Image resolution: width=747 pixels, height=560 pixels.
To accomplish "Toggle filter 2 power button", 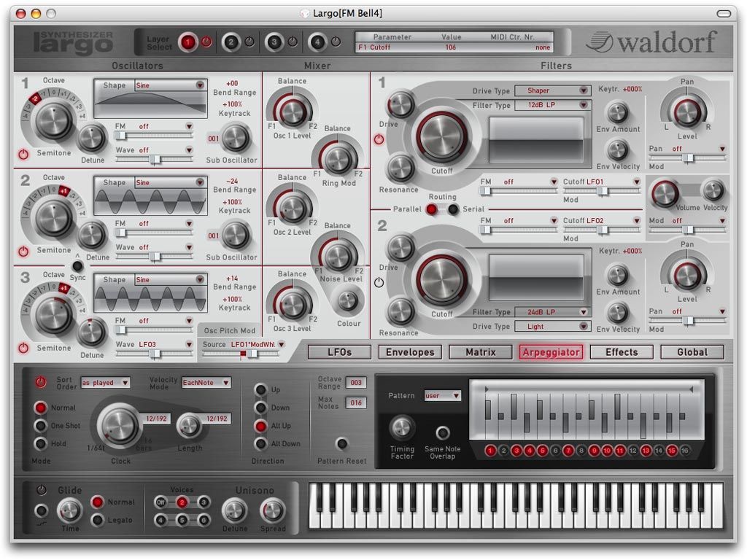I will (379, 283).
